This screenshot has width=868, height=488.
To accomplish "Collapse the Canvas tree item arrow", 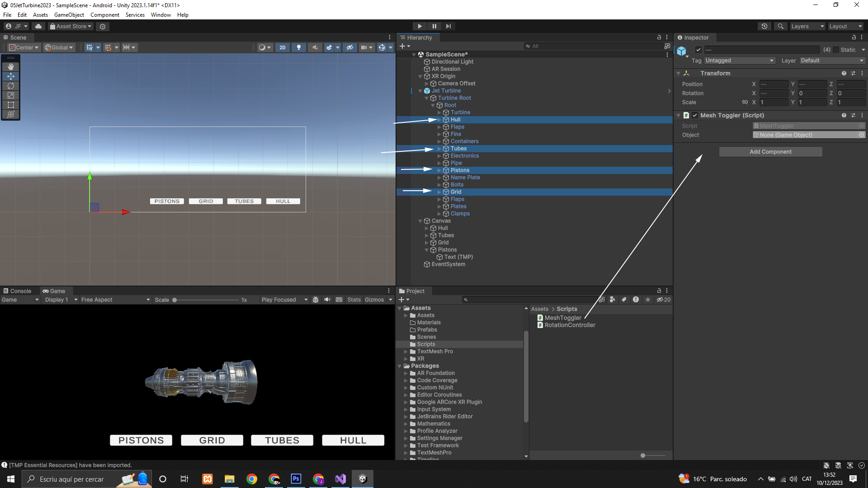I will pos(420,221).
